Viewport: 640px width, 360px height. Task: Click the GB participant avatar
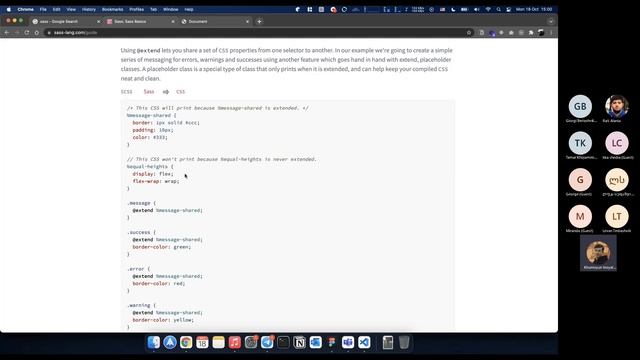(580, 107)
